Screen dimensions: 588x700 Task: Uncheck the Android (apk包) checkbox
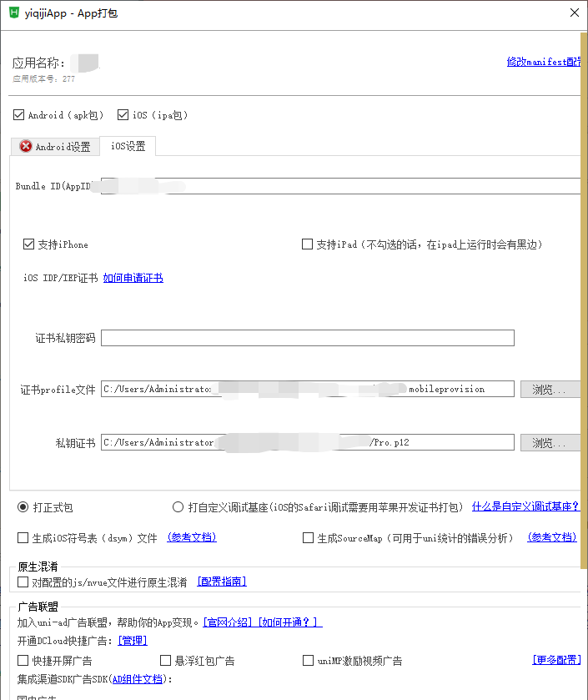(20, 115)
